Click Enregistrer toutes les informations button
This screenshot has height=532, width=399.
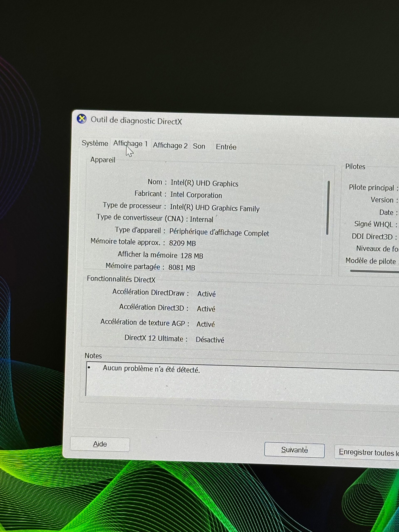click(x=367, y=452)
